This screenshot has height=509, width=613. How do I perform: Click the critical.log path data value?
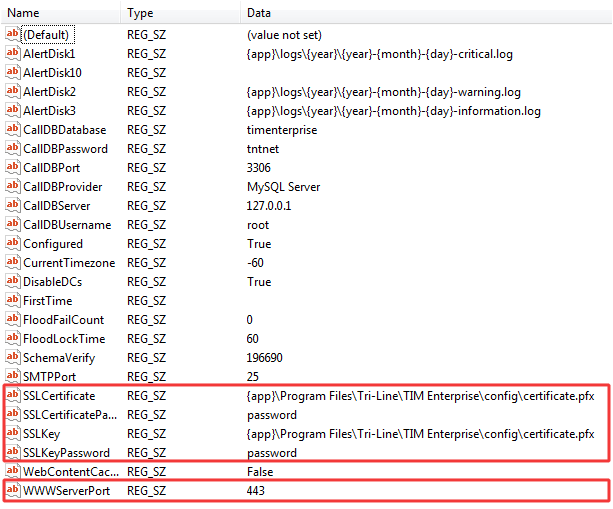(380, 54)
